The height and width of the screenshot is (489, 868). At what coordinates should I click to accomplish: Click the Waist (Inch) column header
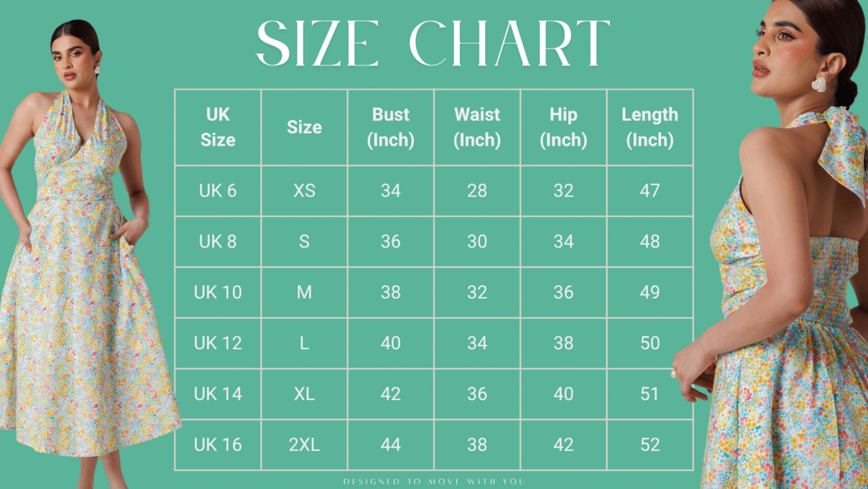click(x=477, y=127)
